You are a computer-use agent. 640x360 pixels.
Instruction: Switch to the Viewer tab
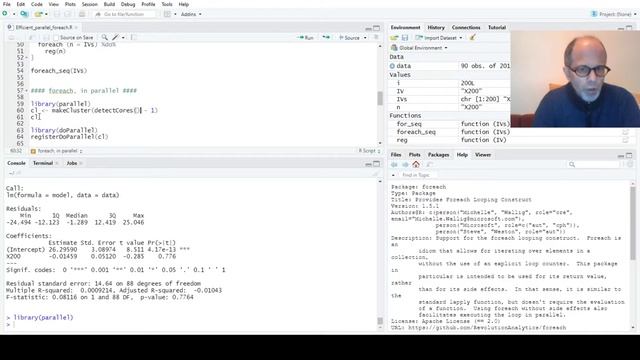click(x=483, y=155)
